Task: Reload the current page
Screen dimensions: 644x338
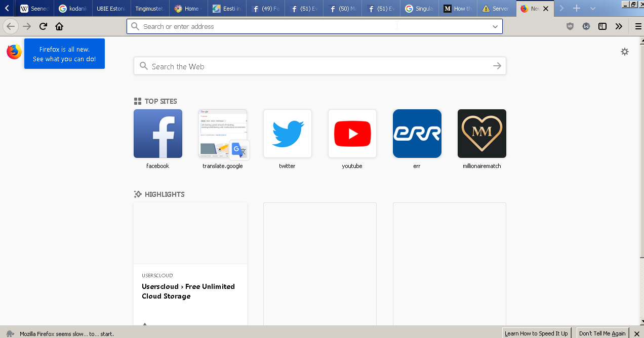Action: pos(43,26)
